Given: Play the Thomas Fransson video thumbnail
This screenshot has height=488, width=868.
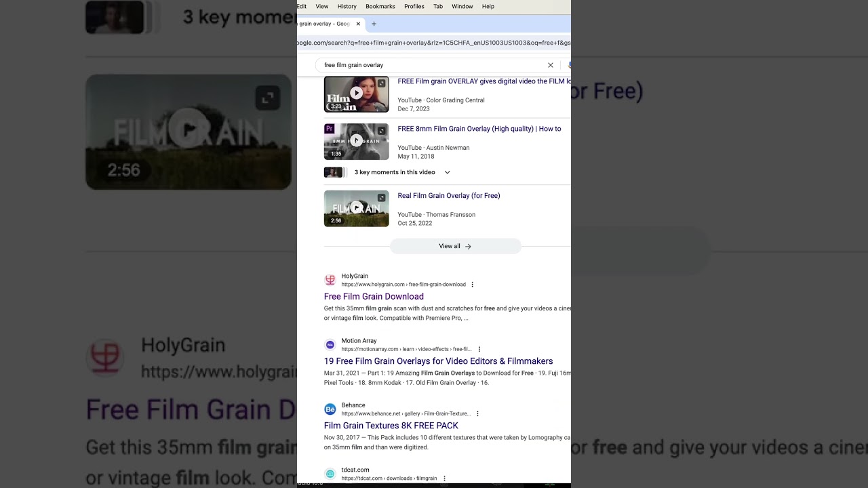Looking at the screenshot, I should tap(356, 209).
